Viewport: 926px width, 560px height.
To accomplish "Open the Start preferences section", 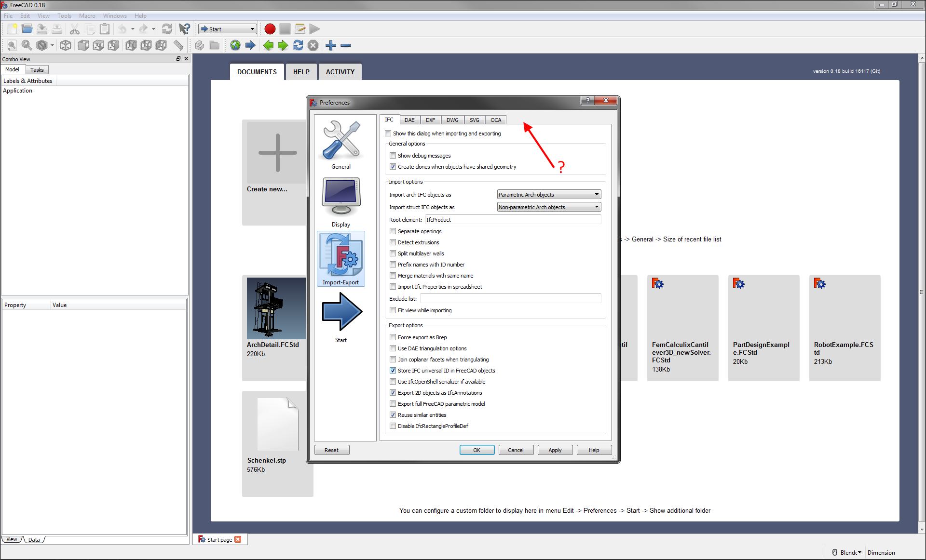I will 341,318.
